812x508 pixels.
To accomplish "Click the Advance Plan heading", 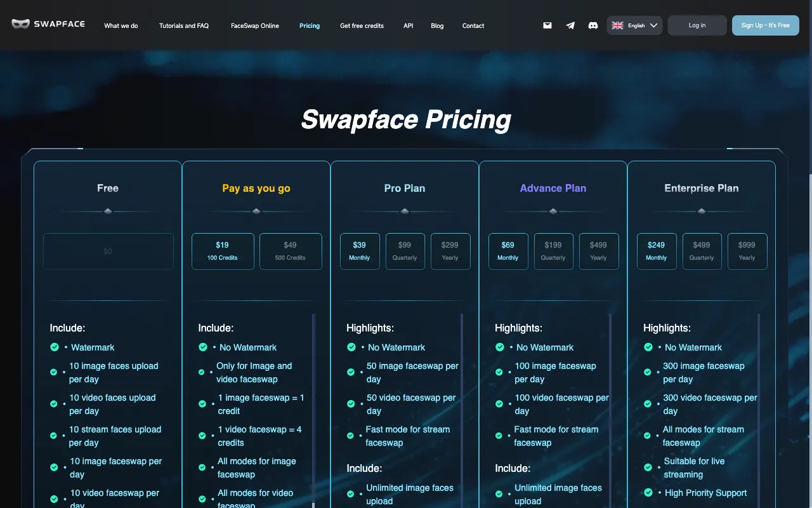I will (x=553, y=188).
